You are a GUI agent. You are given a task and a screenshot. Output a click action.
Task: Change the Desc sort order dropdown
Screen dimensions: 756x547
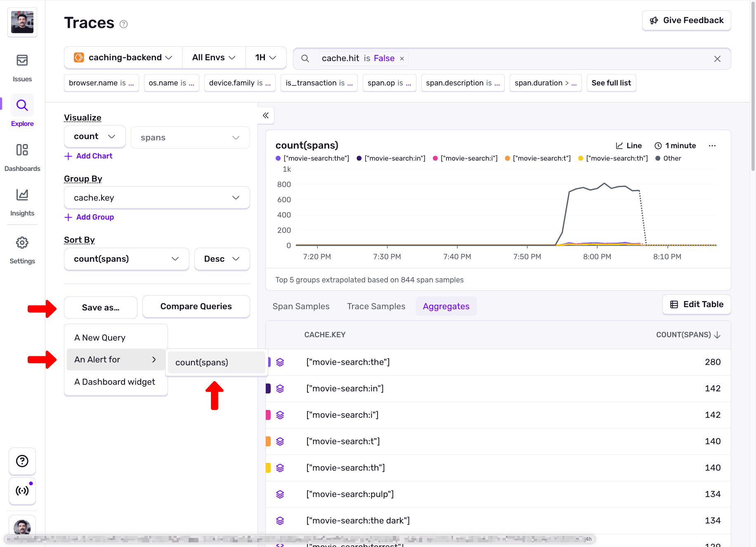point(222,259)
